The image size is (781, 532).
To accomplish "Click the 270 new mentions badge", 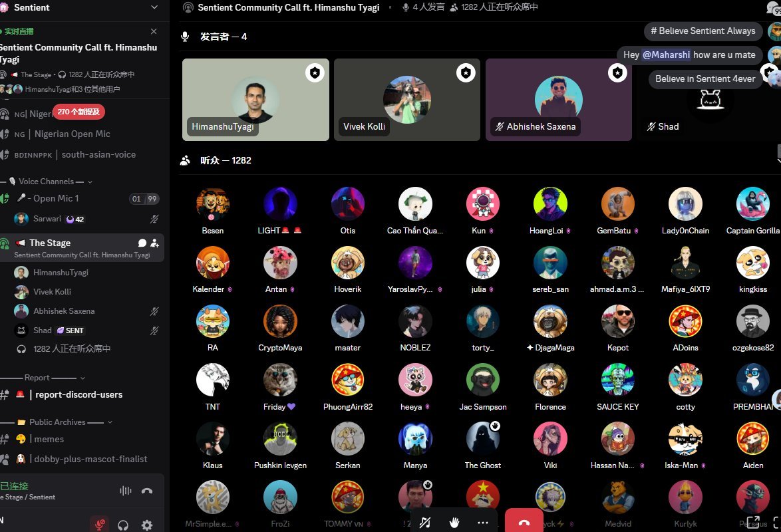I will [x=78, y=112].
